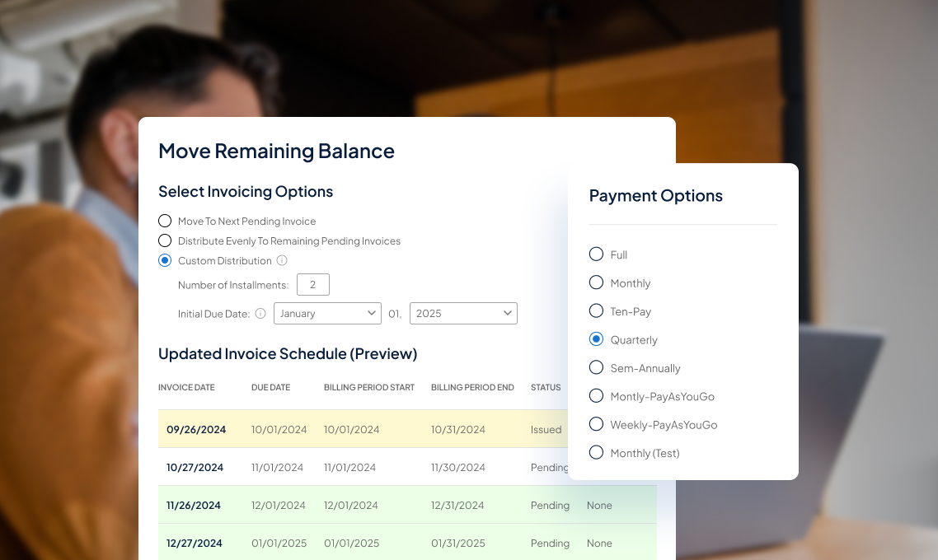Choose the Monthly (Test) payment option

596,452
